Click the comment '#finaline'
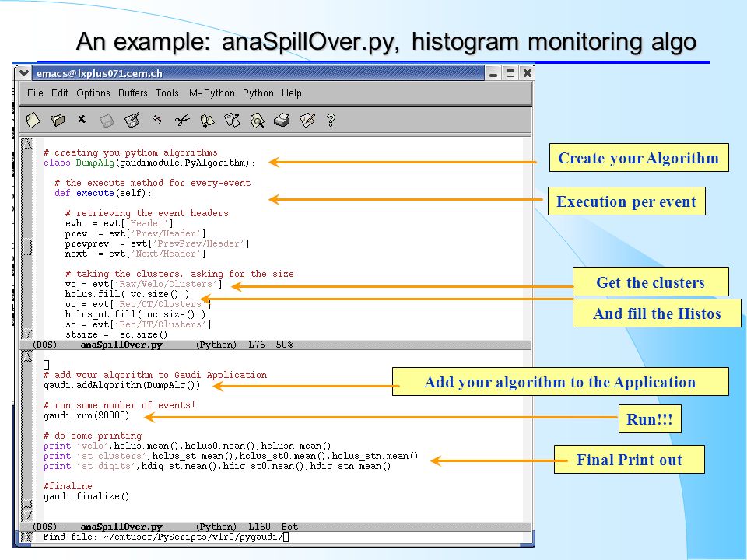 (68, 486)
